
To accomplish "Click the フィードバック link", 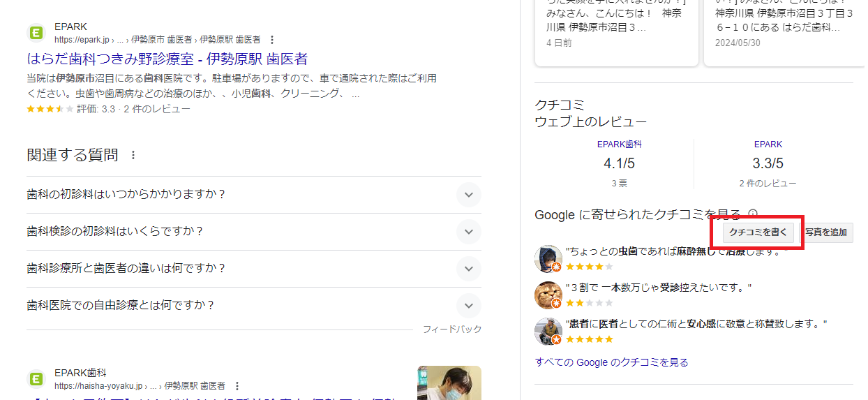I will point(452,329).
